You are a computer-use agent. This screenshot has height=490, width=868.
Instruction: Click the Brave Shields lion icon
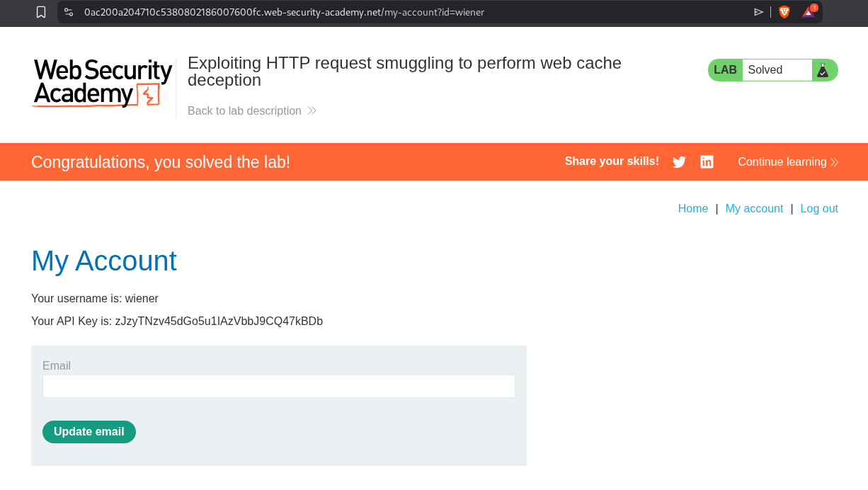(784, 12)
